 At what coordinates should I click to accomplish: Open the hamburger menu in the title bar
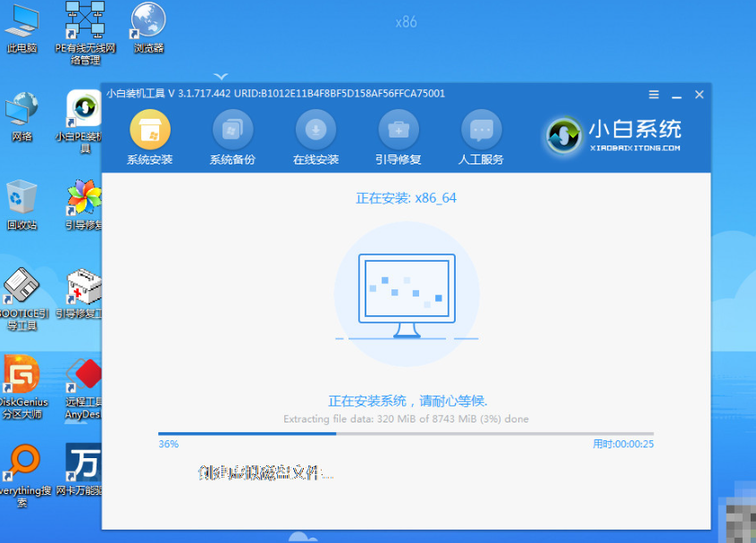pos(655,94)
